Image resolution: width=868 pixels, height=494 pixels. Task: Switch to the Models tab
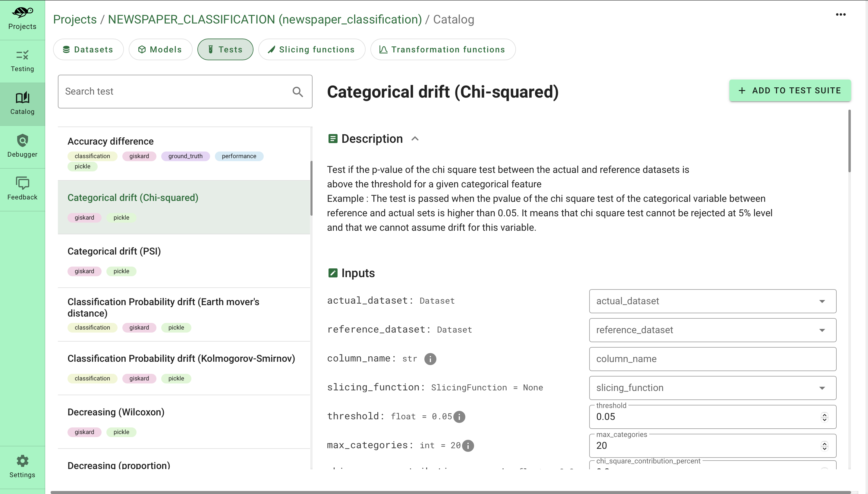(160, 49)
